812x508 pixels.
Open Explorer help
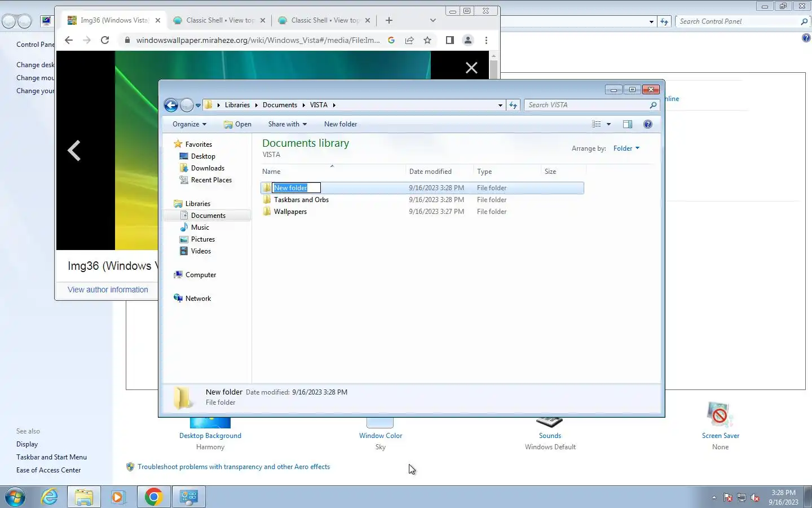click(x=648, y=124)
